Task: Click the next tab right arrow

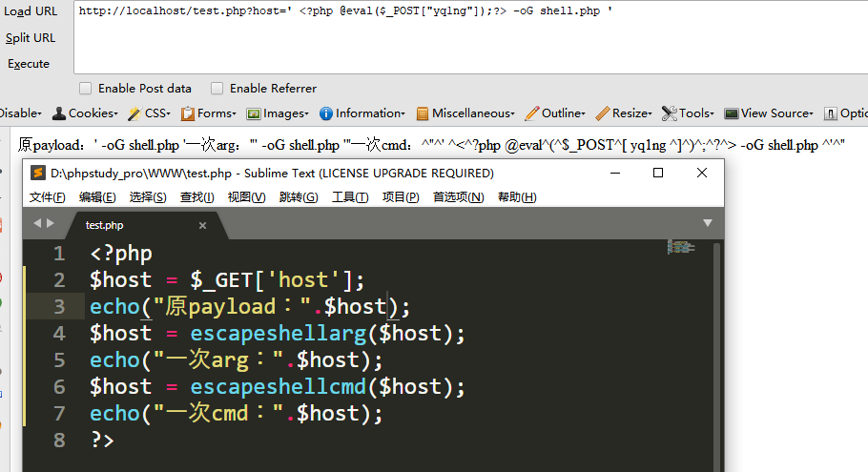Action: pyautogui.click(x=51, y=223)
